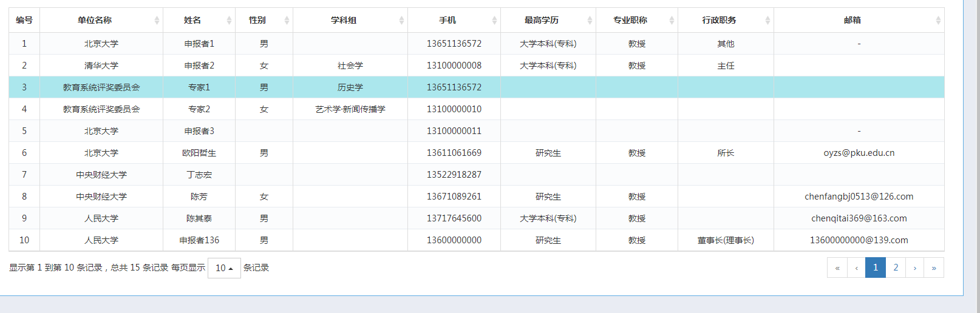This screenshot has width=980, height=313.
Task: Click the 陈其泰 name cell
Action: (199, 218)
